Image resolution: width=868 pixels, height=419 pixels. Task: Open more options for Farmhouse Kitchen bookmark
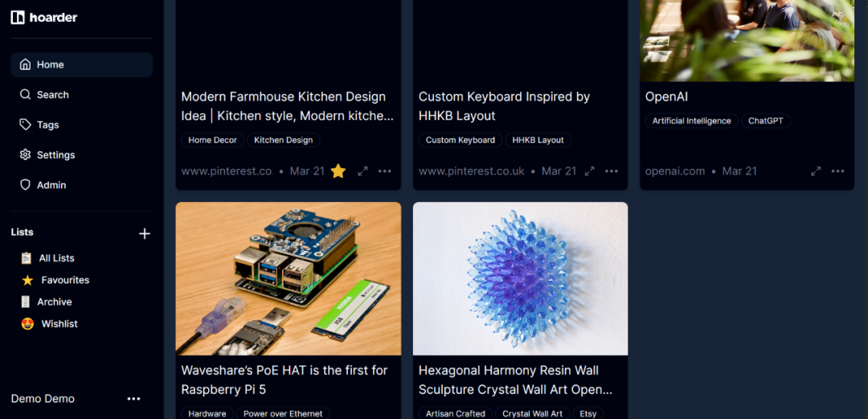(x=385, y=171)
